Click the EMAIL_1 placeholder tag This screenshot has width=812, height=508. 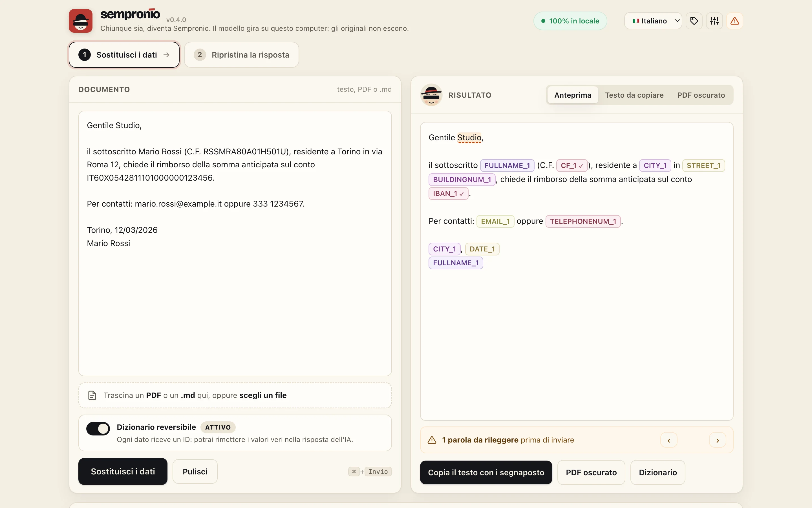coord(495,222)
